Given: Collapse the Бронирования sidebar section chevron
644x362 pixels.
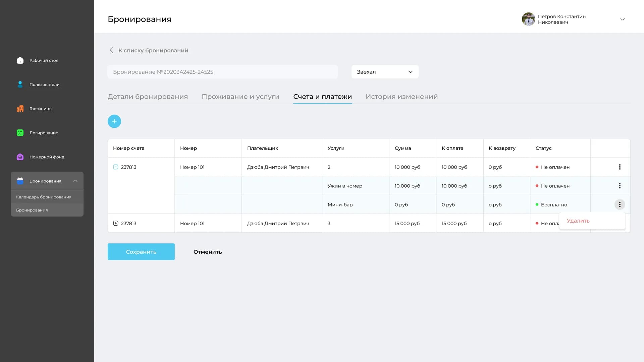Looking at the screenshot, I should (75, 181).
